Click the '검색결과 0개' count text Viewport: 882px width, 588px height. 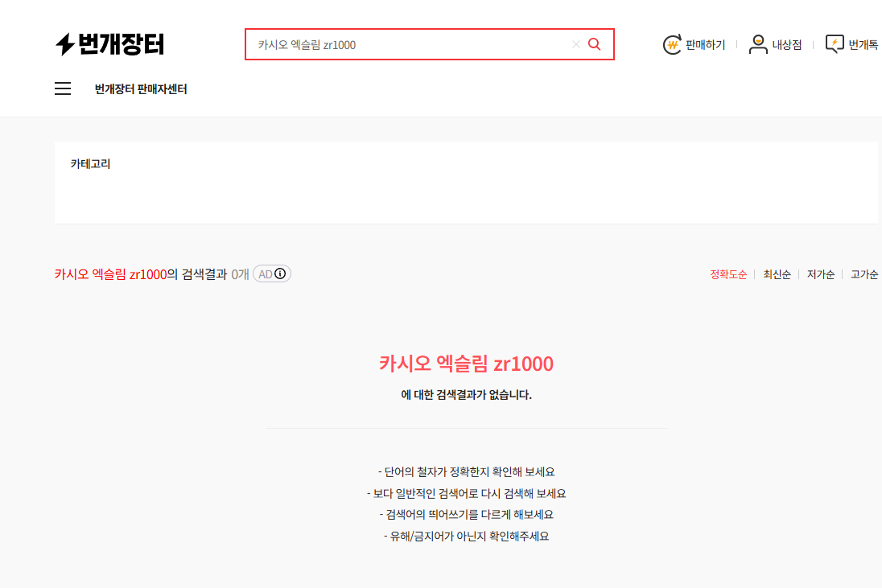[x=215, y=274]
